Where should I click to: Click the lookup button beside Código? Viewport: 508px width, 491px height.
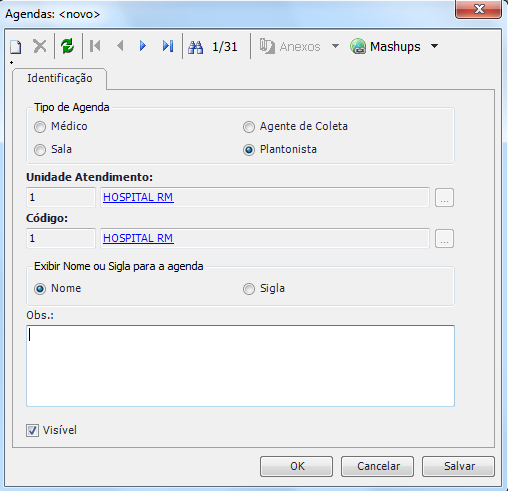444,239
